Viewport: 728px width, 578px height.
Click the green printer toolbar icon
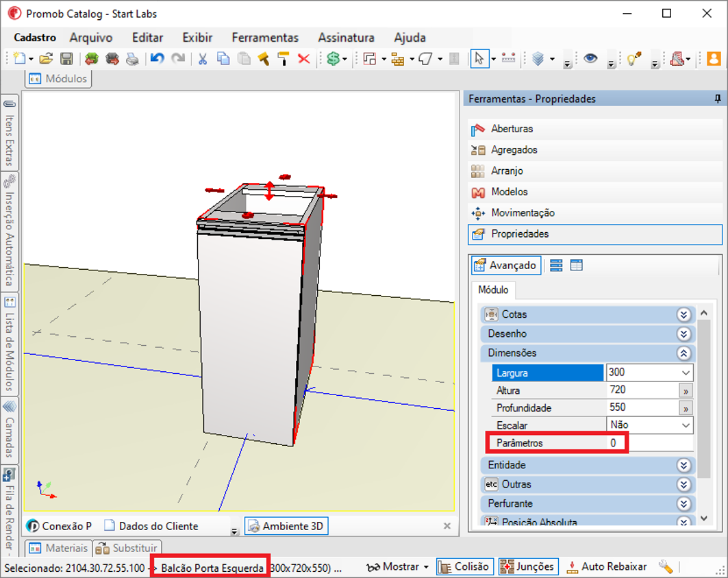(92, 58)
